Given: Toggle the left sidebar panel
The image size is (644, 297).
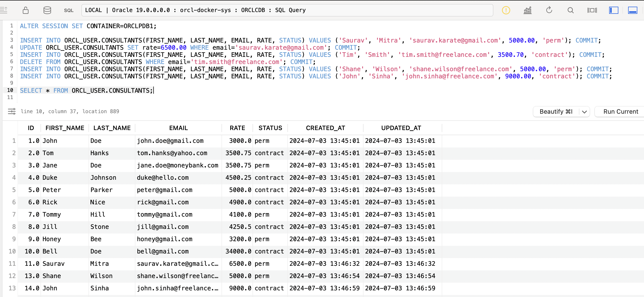Looking at the screenshot, I should click(613, 10).
